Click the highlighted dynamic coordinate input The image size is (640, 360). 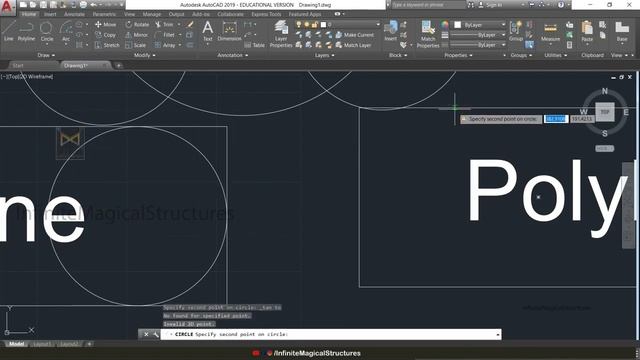tap(556, 119)
